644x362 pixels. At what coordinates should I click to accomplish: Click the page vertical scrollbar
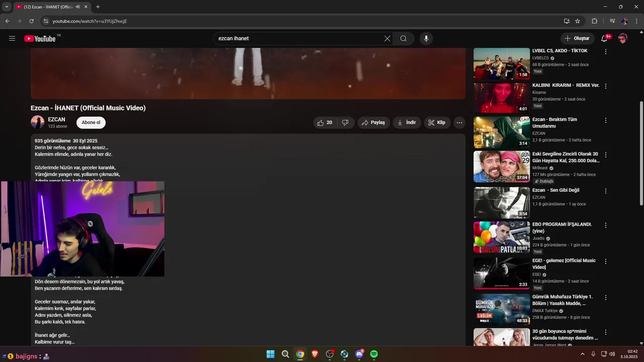pyautogui.click(x=641, y=153)
